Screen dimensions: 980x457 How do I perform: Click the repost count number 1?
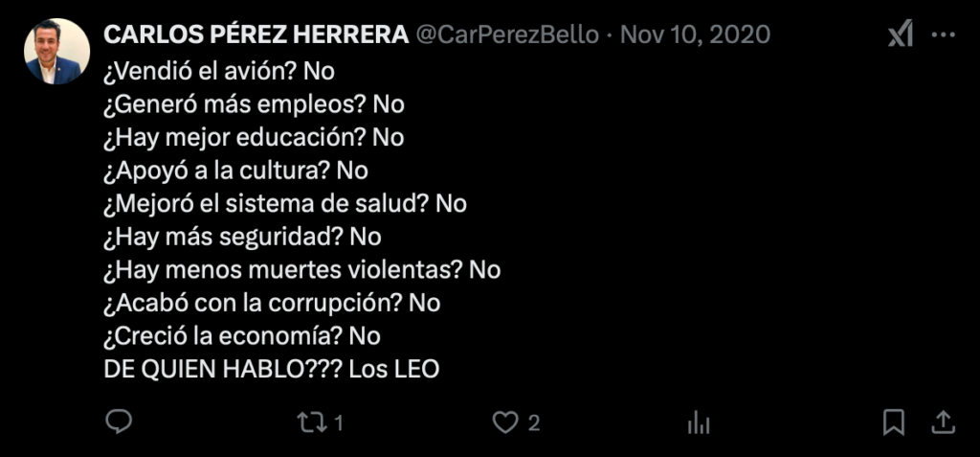pyautogui.click(x=339, y=423)
